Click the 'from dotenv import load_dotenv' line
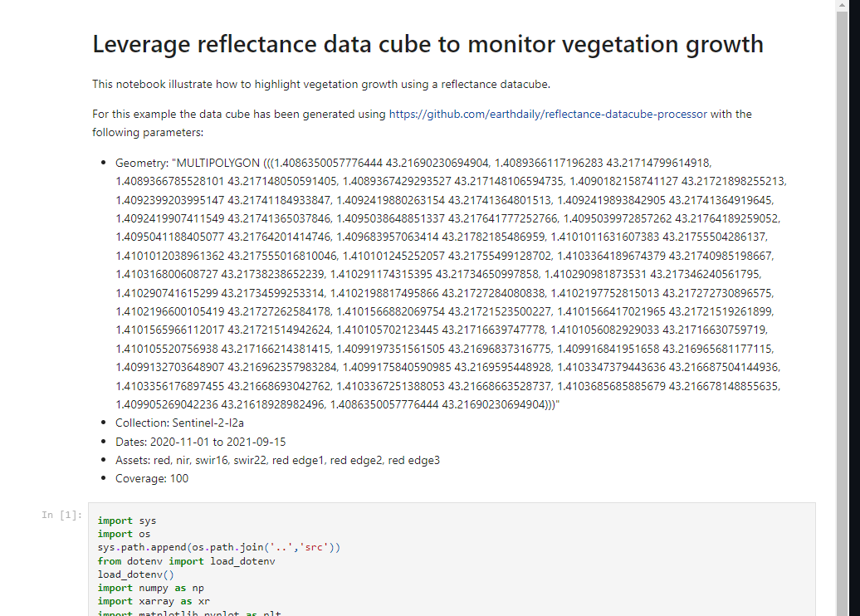860x616 pixels. point(186,561)
